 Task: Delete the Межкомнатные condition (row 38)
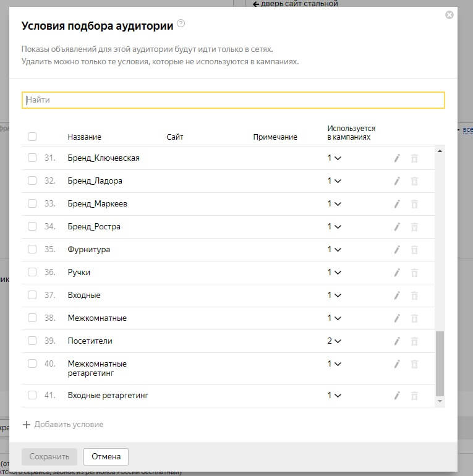414,318
